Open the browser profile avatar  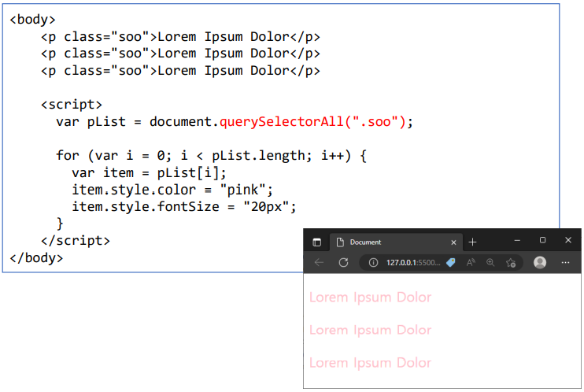(540, 262)
